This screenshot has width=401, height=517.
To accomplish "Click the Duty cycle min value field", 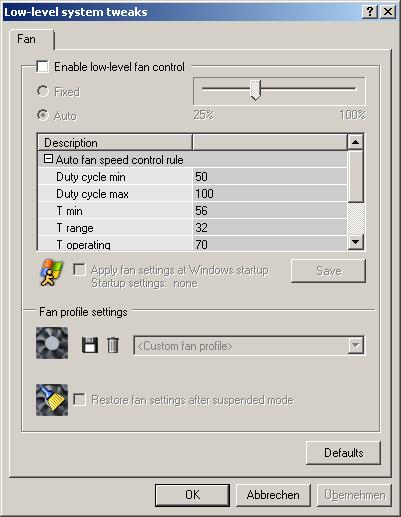I will point(270,177).
